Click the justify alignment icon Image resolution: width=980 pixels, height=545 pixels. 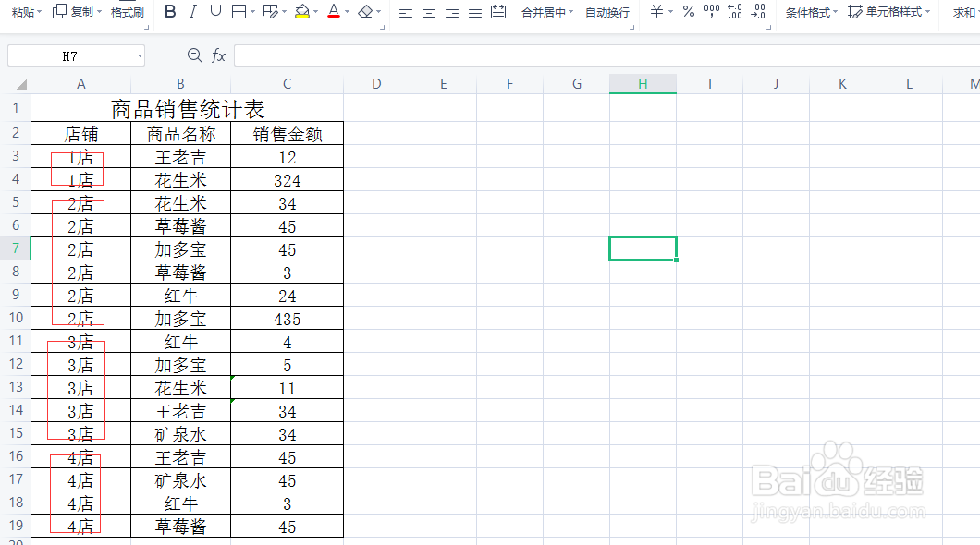click(x=475, y=11)
